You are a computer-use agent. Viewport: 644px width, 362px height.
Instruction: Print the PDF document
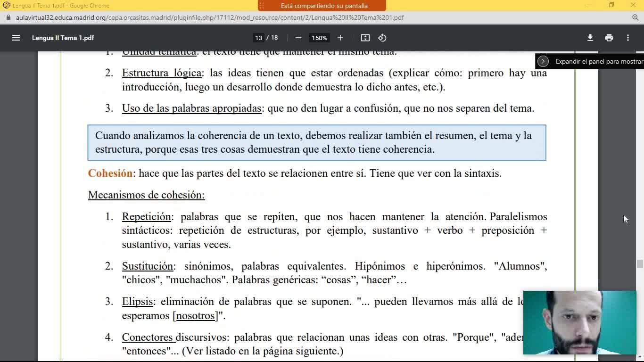coord(609,38)
